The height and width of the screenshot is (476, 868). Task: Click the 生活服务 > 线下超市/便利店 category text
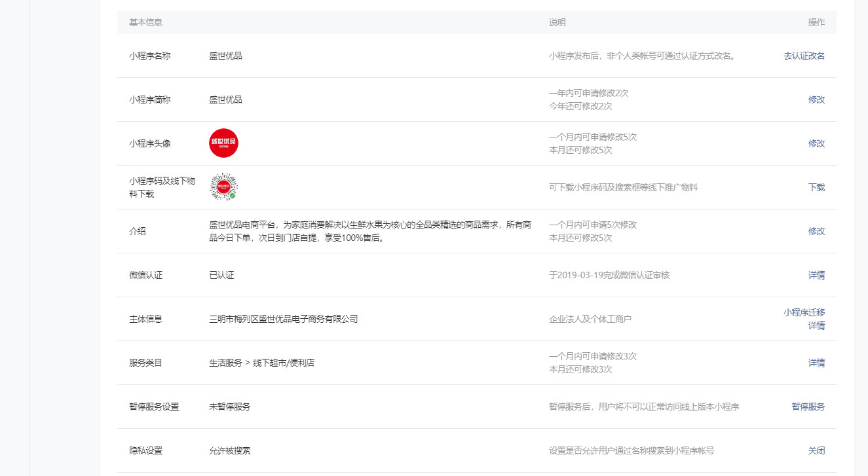point(262,363)
